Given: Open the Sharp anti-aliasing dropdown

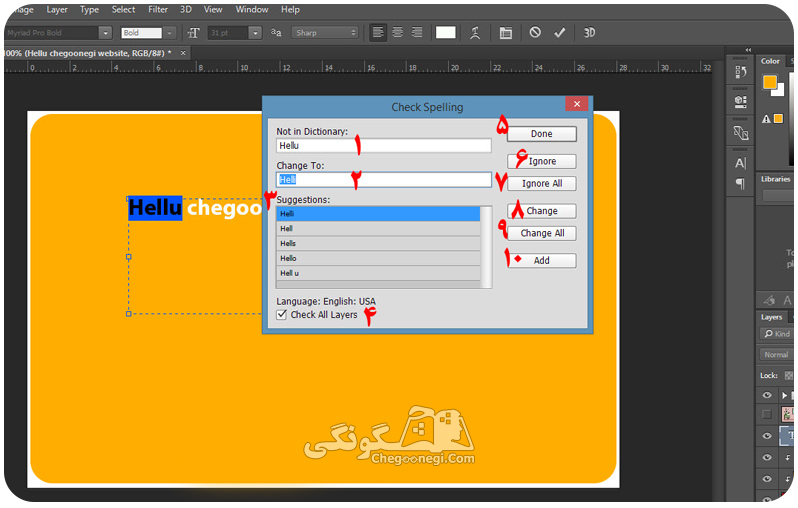Looking at the screenshot, I should [x=325, y=33].
